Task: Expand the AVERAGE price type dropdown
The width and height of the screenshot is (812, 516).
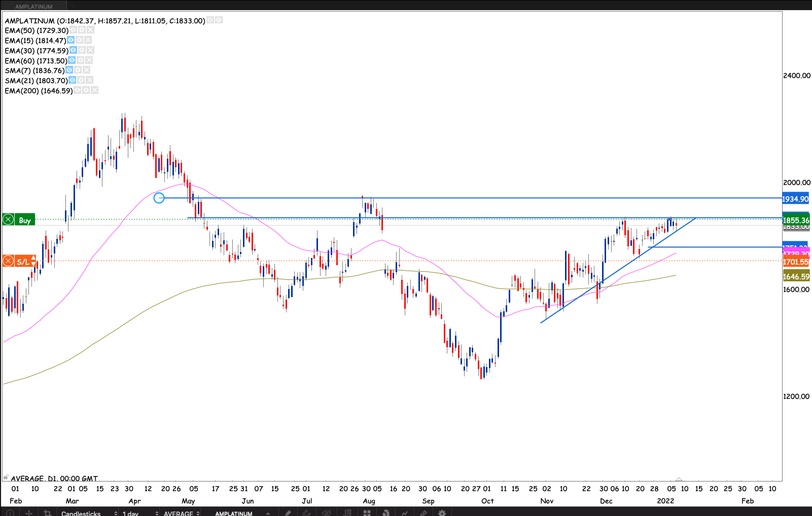Action: pyautogui.click(x=181, y=513)
